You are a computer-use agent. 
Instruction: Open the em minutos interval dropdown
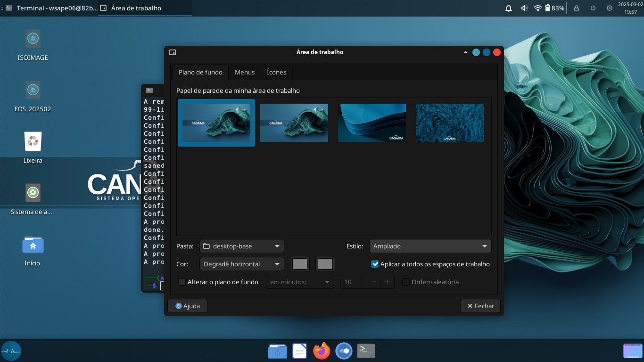(x=300, y=282)
